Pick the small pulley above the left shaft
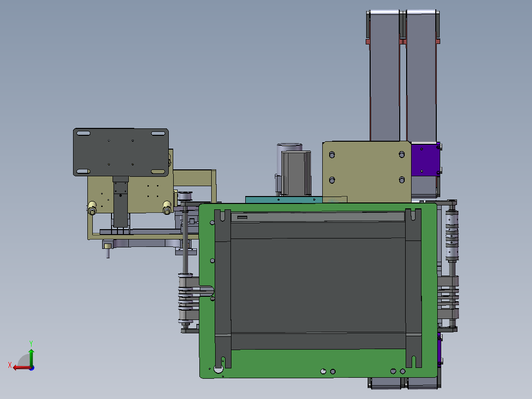 [185, 196]
